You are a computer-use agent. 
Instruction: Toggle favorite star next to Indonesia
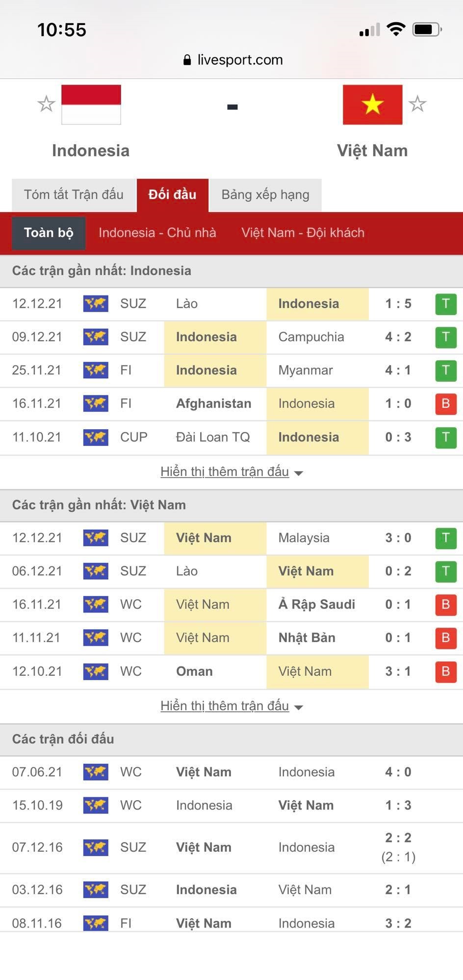[46, 104]
